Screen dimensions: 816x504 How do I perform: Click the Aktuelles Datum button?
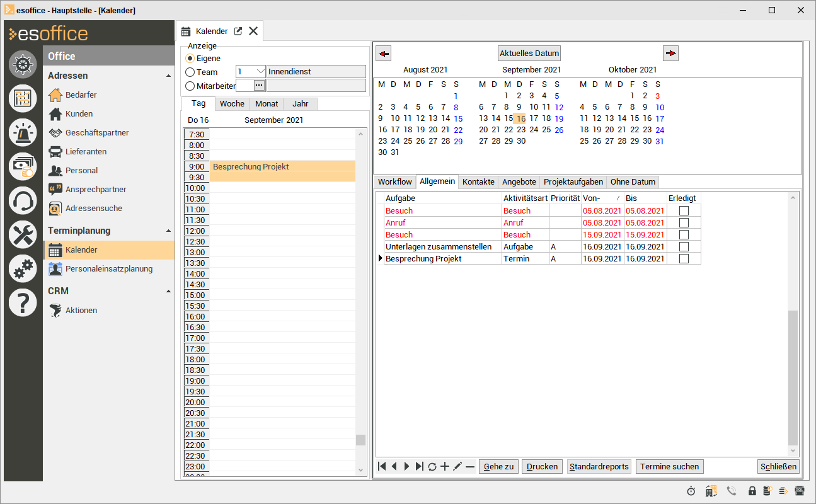pyautogui.click(x=529, y=54)
